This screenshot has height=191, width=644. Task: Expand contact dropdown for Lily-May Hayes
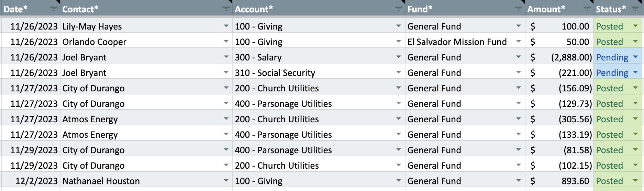[x=226, y=26]
